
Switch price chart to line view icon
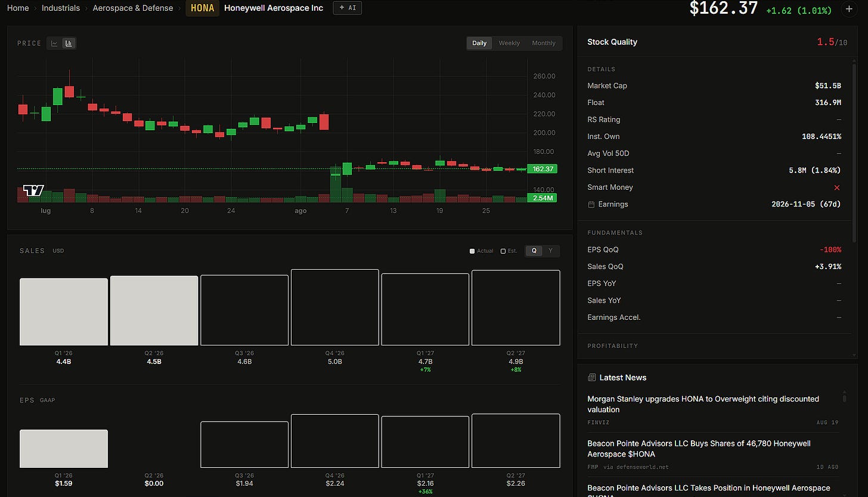[54, 43]
